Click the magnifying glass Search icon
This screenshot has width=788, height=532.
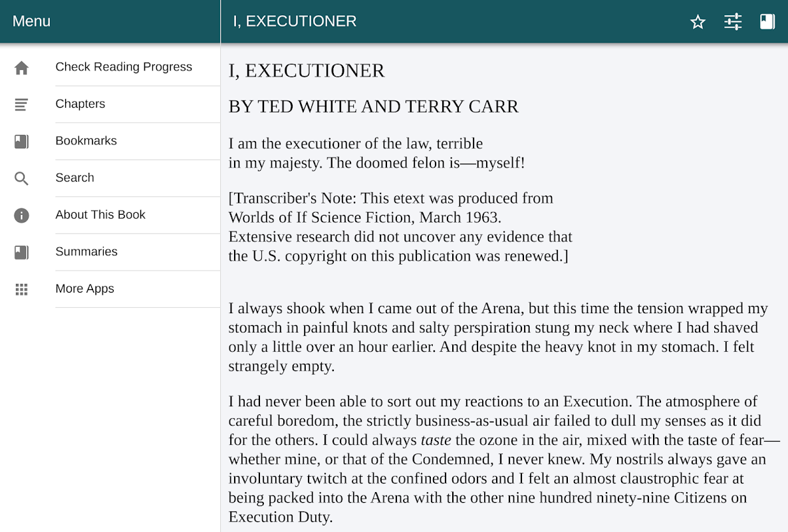coord(22,178)
